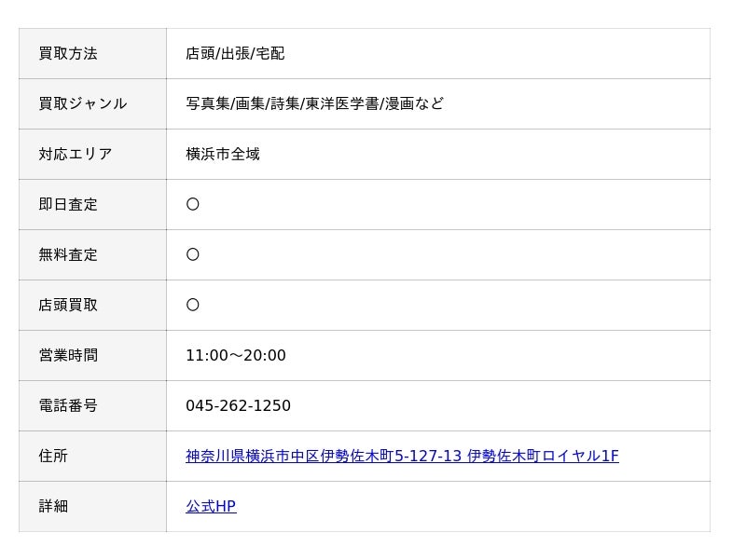Open the 神奈川県横浜市中区伊勢佐木町 address link

pos(402,456)
